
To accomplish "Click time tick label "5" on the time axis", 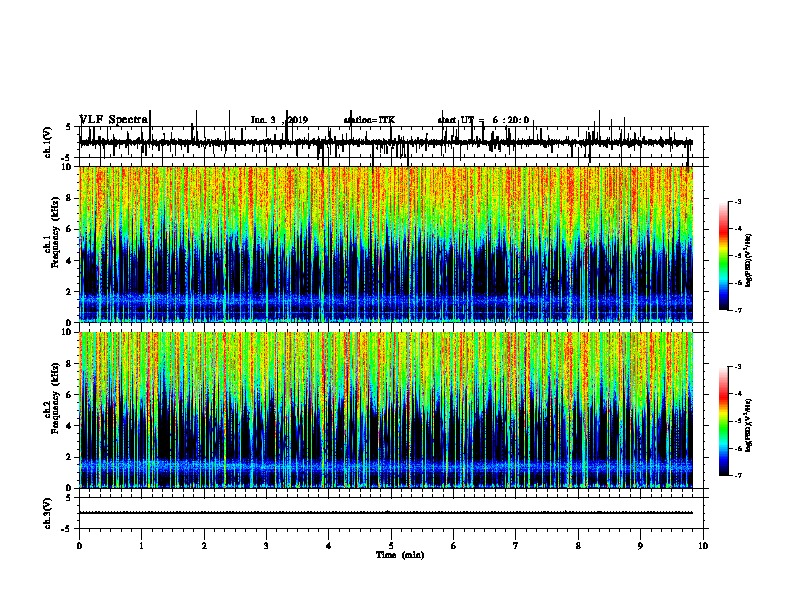I will [391, 546].
